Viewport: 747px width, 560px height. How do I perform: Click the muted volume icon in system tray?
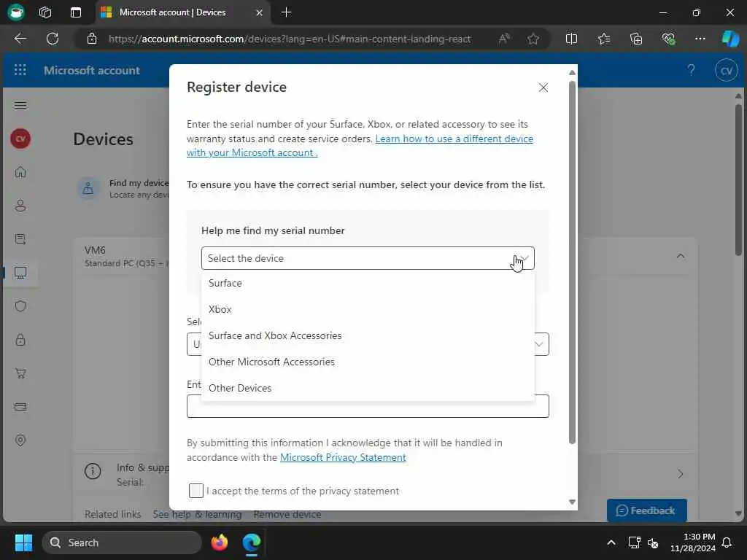tap(653, 542)
